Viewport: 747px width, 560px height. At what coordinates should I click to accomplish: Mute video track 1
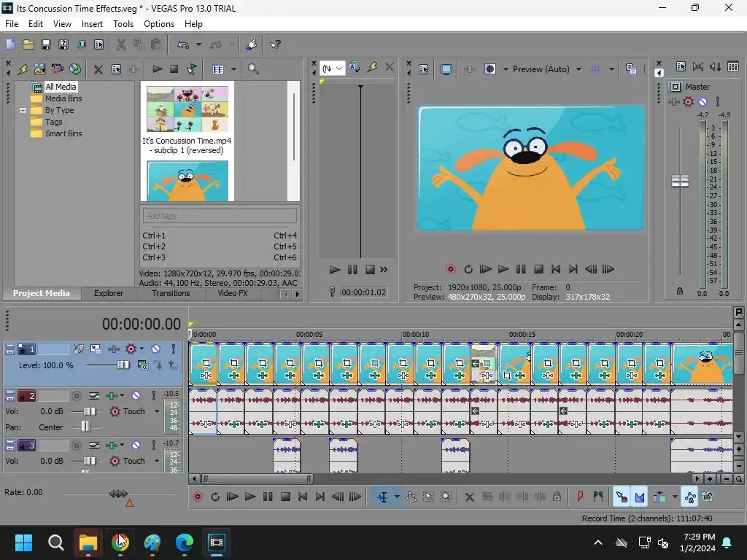[156, 349]
